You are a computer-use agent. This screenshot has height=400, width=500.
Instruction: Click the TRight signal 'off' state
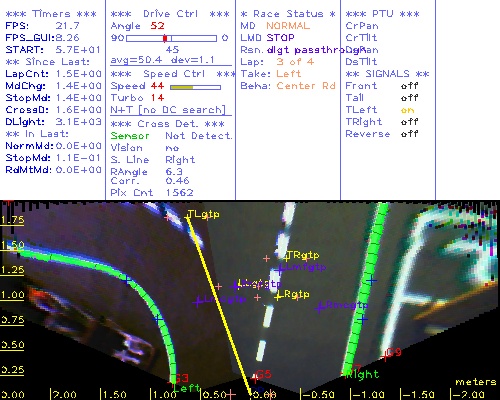tap(410, 122)
